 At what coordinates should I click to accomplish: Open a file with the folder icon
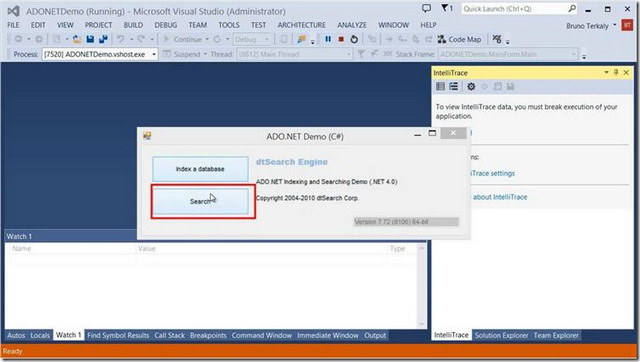point(77,39)
